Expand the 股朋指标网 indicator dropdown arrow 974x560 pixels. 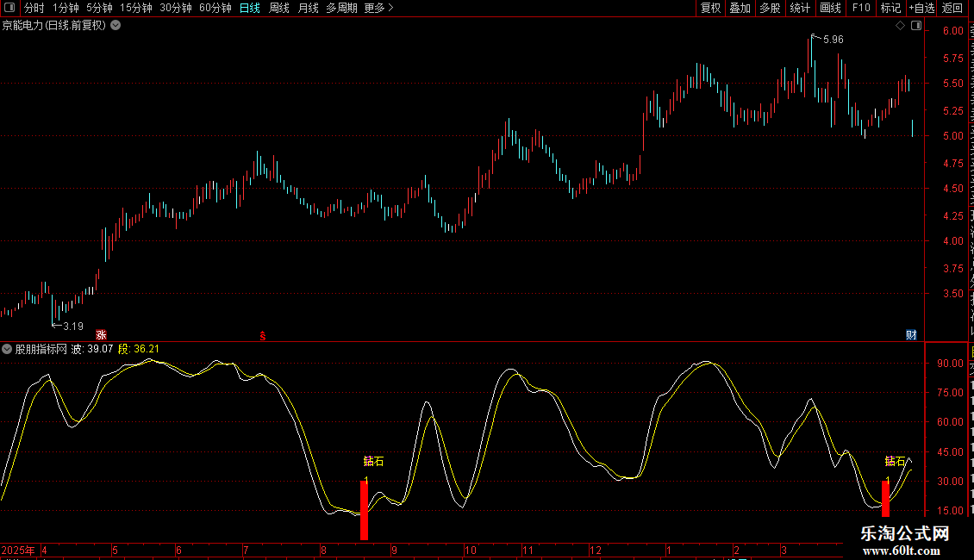(7, 349)
